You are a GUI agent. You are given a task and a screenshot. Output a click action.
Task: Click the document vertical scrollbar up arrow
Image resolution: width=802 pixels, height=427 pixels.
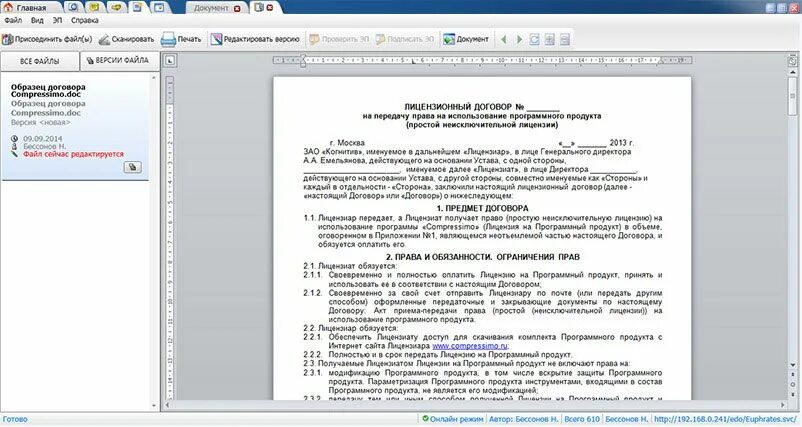792,72
